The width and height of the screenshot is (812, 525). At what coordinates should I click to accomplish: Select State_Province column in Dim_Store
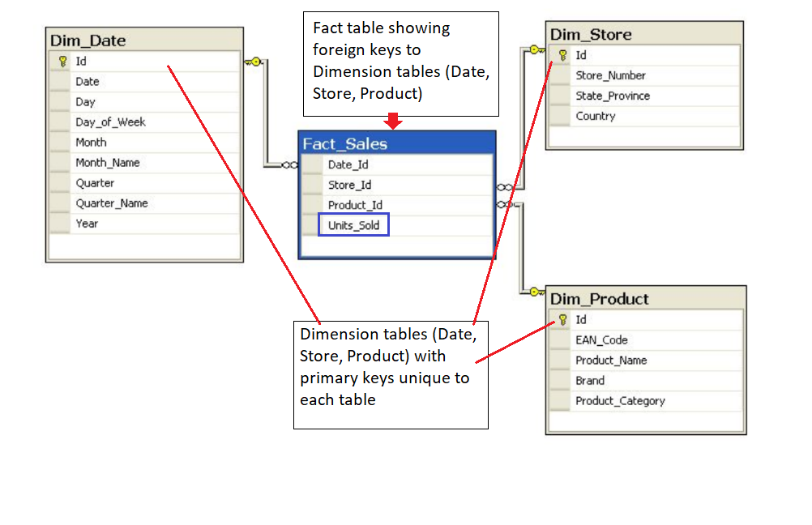click(613, 96)
